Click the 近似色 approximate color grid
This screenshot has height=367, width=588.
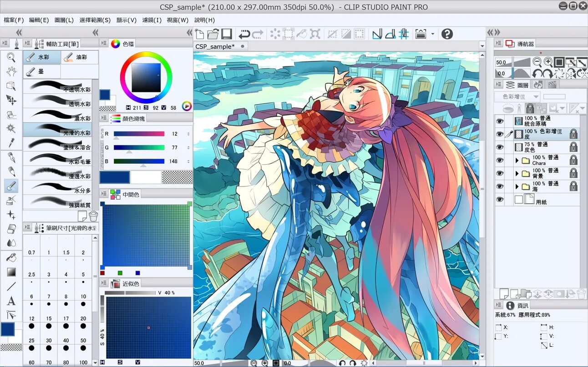[148, 327]
